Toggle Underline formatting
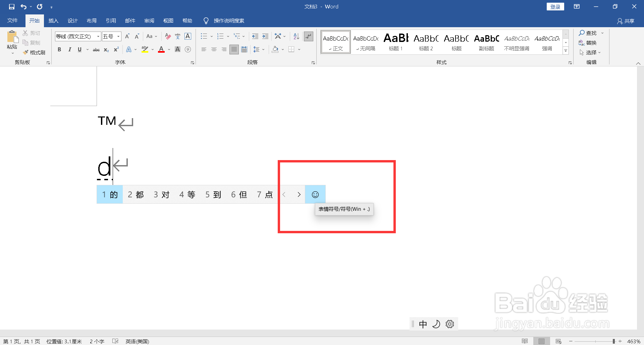The height and width of the screenshot is (345, 644). 79,50
